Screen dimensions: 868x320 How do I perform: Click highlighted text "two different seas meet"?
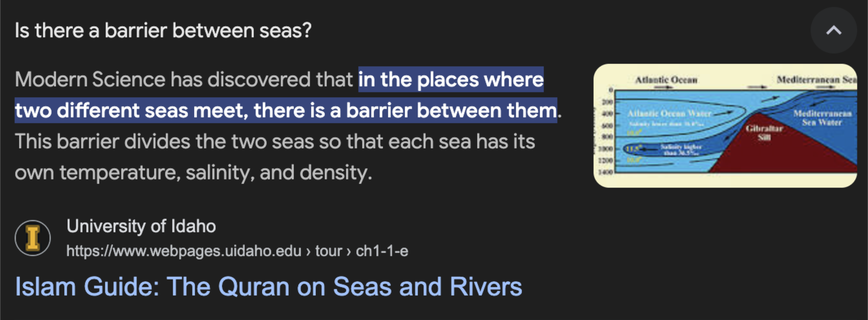pos(131,111)
